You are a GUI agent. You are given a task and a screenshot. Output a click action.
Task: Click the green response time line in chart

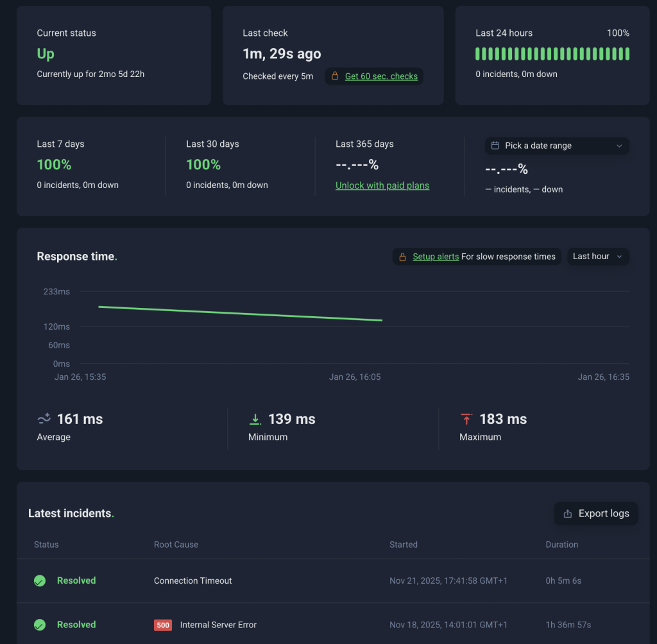(241, 314)
